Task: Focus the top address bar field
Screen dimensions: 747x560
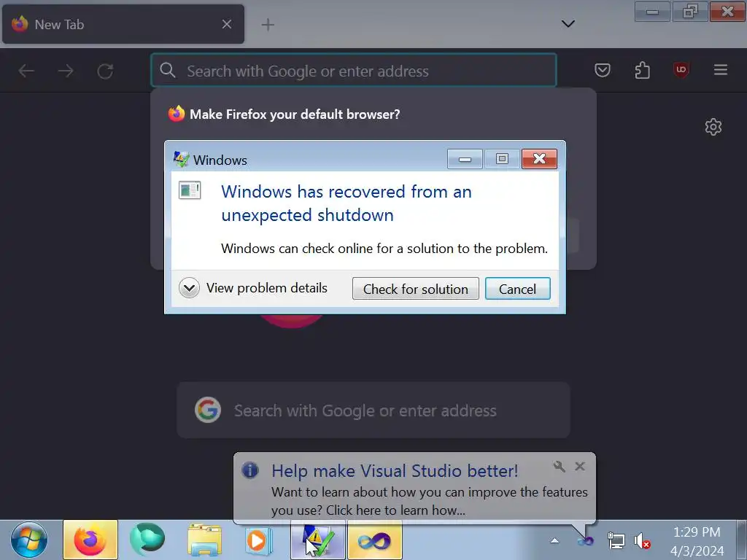Action: point(354,71)
